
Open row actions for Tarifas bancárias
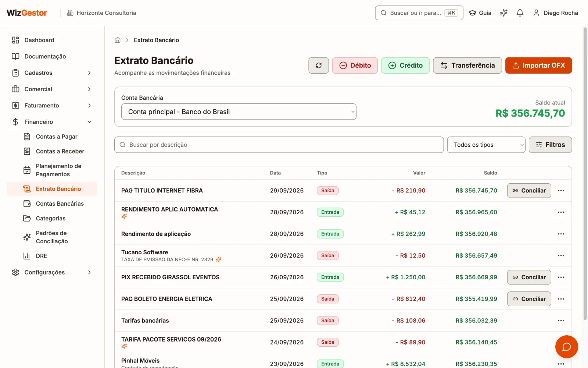pyautogui.click(x=561, y=321)
